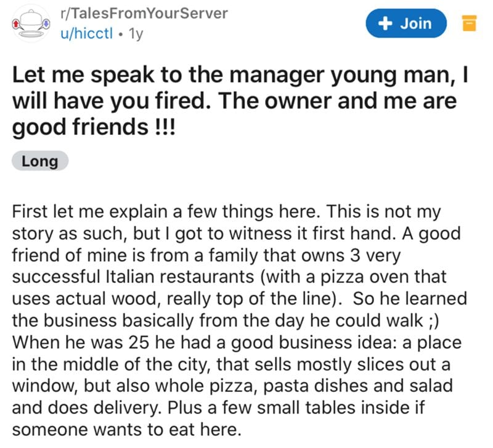The width and height of the screenshot is (493, 448).
Task: Click the "good friends !!!" title line
Action: tap(94, 127)
